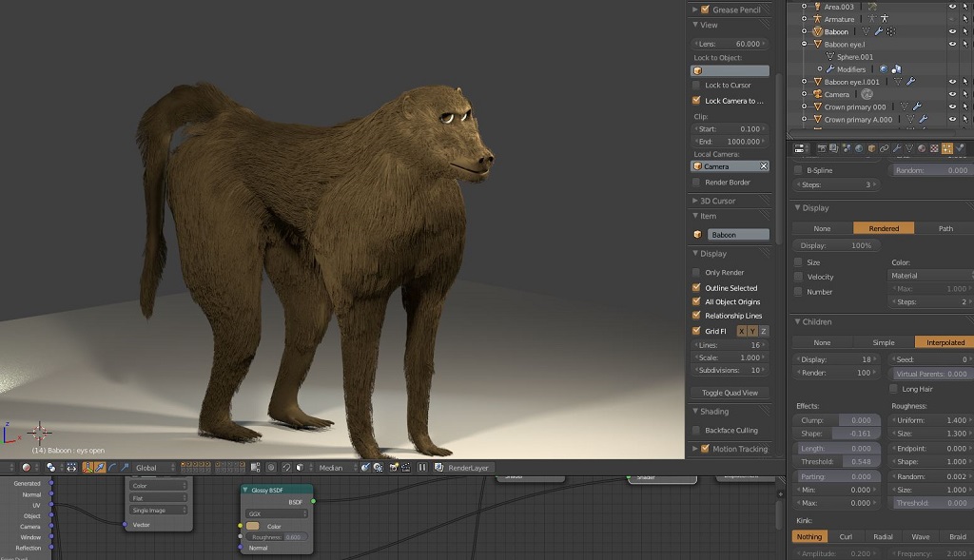
Task: Collapse the Baboon eye.l tree row
Action: click(x=804, y=44)
